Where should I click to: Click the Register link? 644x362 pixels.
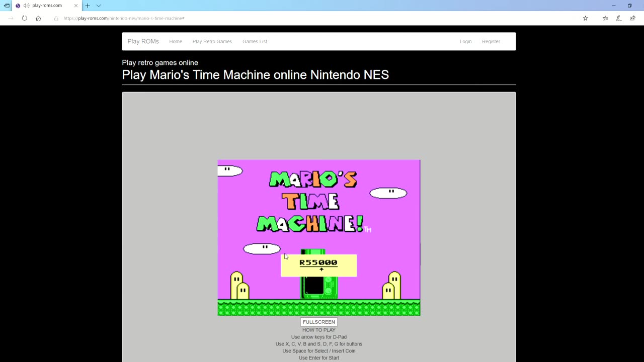tap(491, 41)
